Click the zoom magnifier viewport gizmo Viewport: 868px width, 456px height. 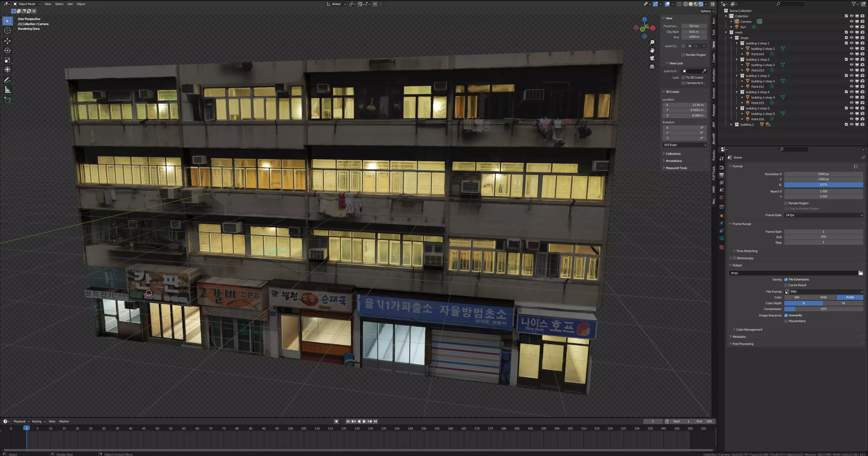652,42
